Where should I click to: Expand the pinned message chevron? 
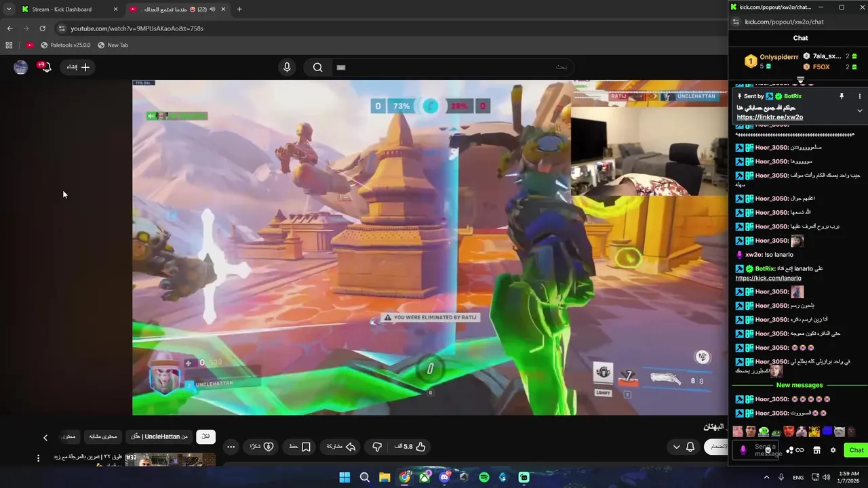click(x=860, y=110)
